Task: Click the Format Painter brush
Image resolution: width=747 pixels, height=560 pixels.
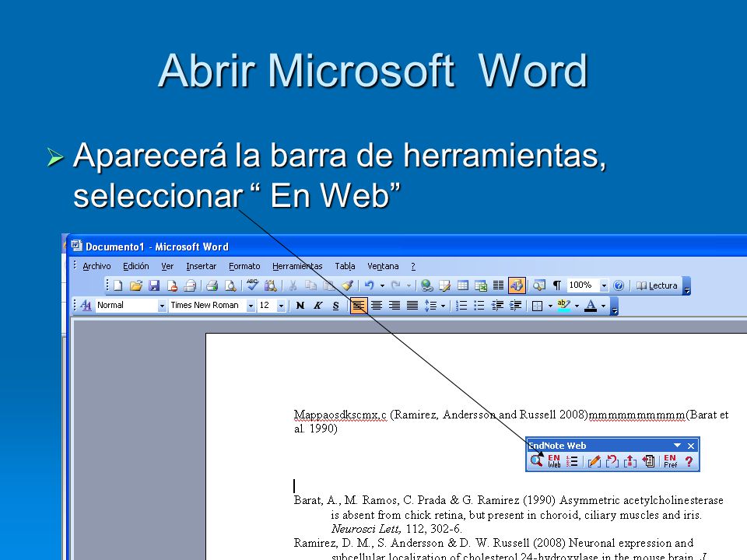Action: click(347, 285)
